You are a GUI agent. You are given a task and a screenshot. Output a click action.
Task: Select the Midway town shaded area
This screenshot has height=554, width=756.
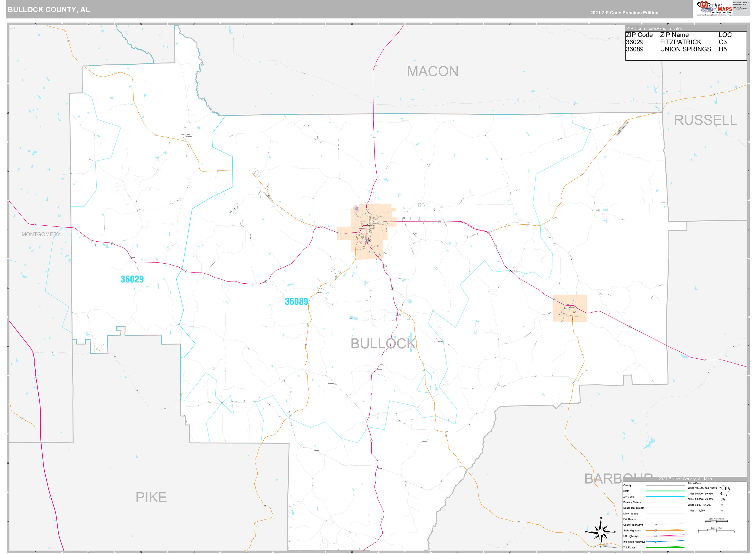click(x=570, y=308)
